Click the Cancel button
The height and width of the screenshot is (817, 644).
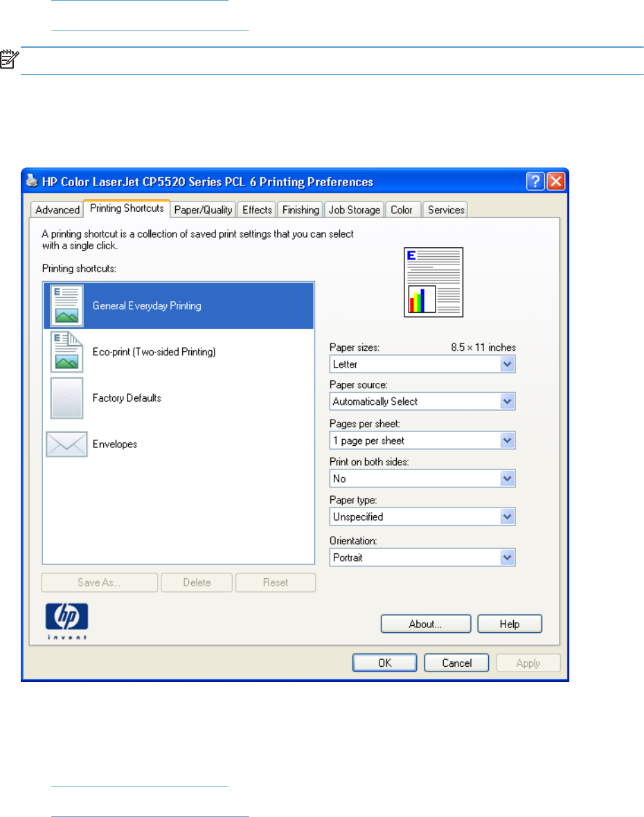tap(456, 663)
